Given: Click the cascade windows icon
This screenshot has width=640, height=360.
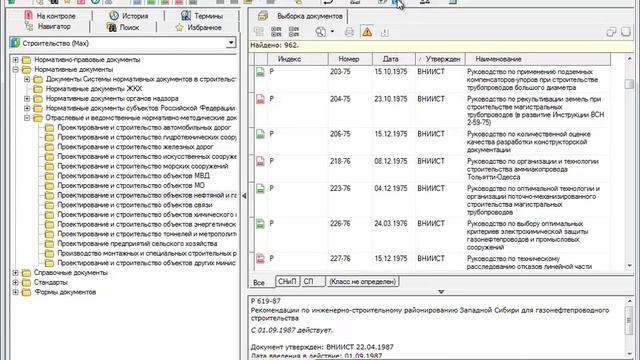Looking at the screenshot, I should tap(611, 32).
